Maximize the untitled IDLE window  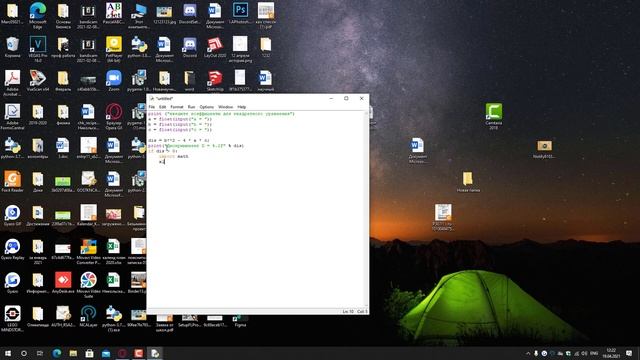click(x=346, y=98)
